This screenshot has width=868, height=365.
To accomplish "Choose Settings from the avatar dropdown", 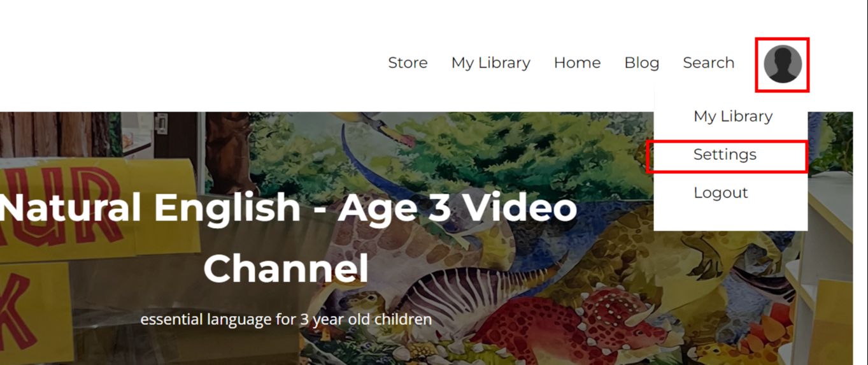I will pyautogui.click(x=725, y=155).
